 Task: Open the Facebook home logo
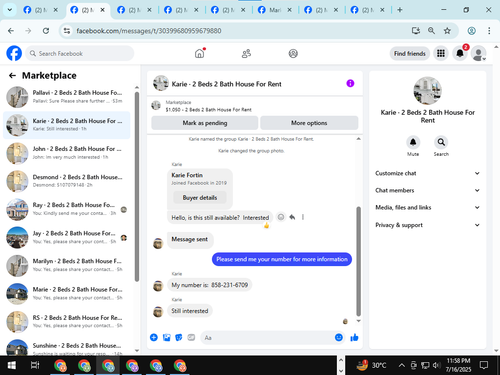[14, 53]
